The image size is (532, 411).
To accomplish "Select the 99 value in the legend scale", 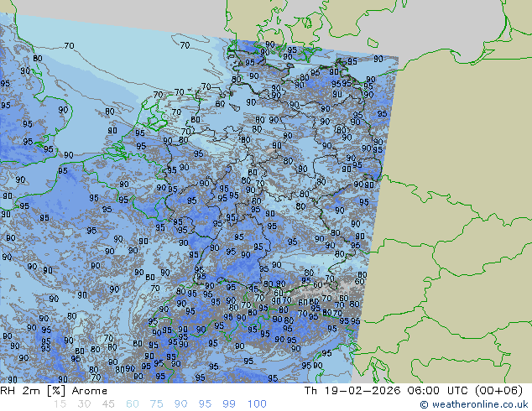I will pos(229,404).
